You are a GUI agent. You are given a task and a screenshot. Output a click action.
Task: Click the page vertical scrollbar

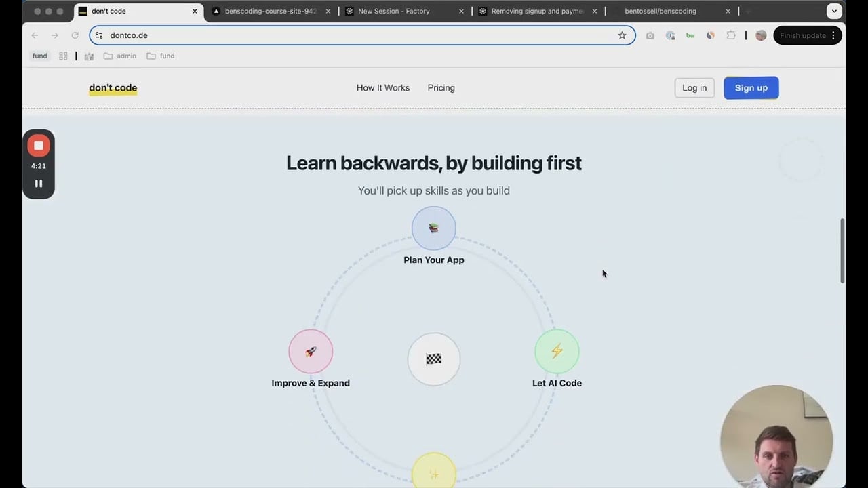coord(843,251)
